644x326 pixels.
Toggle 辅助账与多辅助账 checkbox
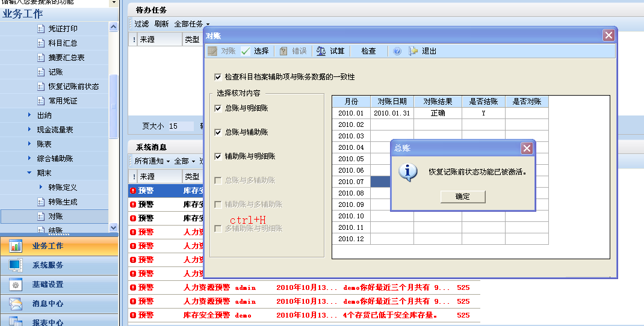coord(218,205)
